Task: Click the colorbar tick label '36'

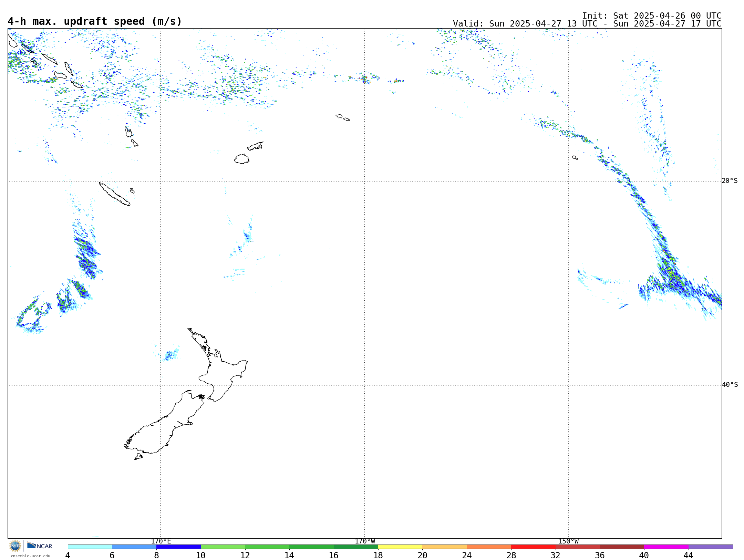Action: point(600,556)
